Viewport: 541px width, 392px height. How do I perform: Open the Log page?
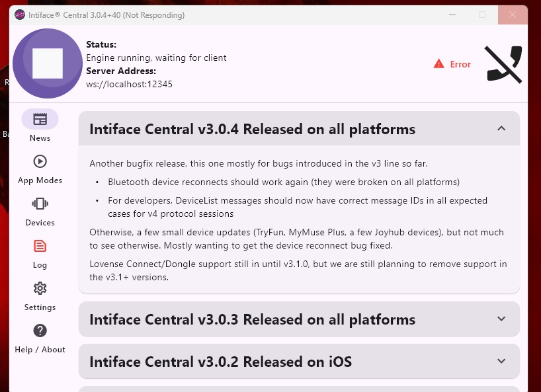click(x=40, y=247)
